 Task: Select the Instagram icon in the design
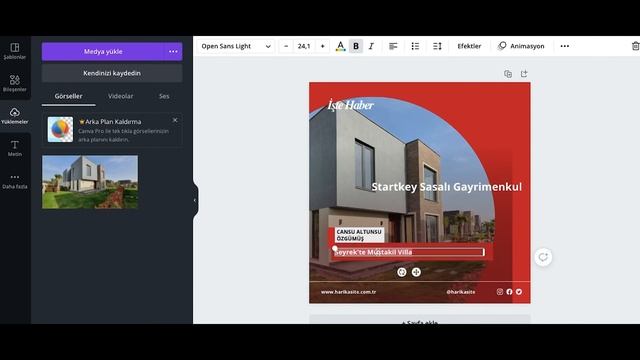point(500,292)
